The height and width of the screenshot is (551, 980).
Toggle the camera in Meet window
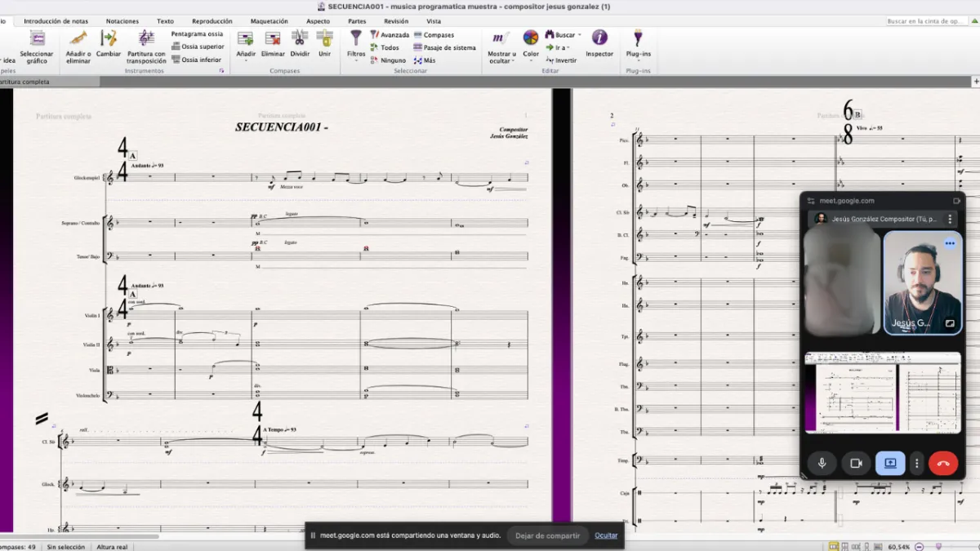(x=856, y=463)
